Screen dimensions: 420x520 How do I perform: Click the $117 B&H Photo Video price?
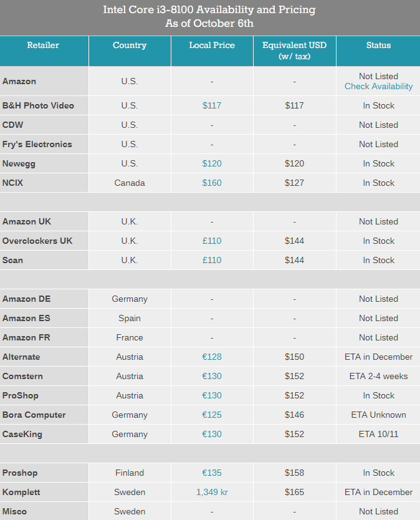212,105
